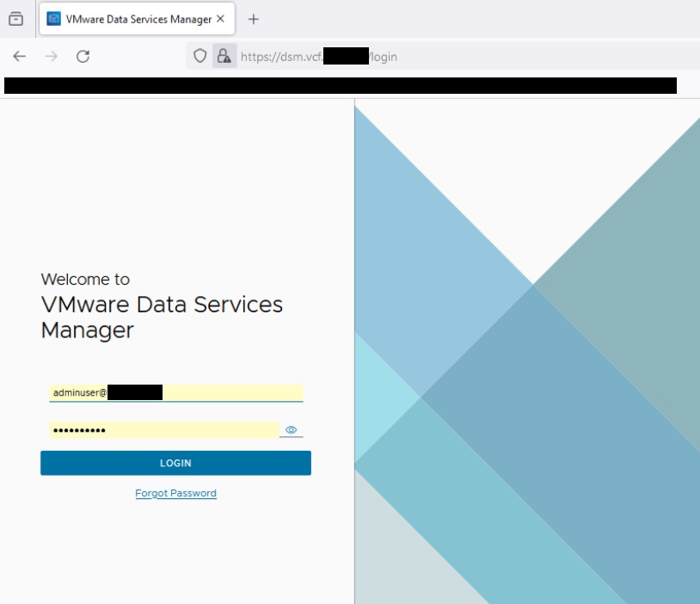This screenshot has width=700, height=604.
Task: Open the tracking protection shield icon
Action: pos(200,56)
